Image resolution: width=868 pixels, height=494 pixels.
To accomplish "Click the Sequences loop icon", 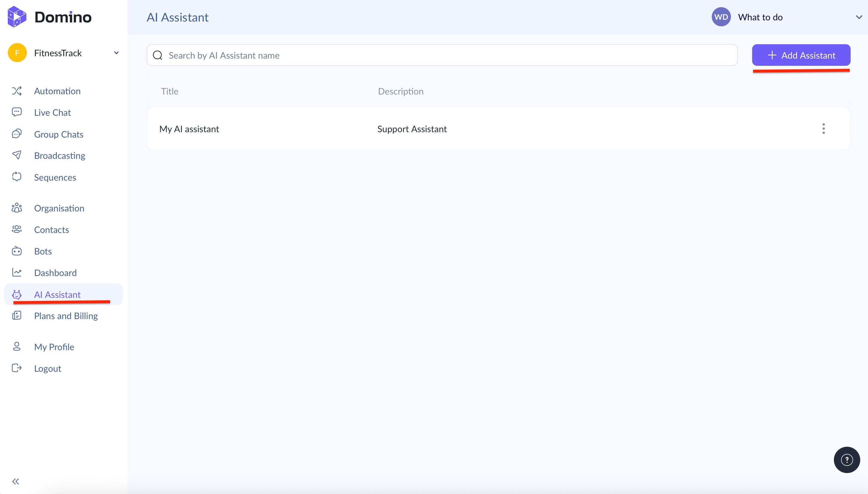I will [17, 177].
